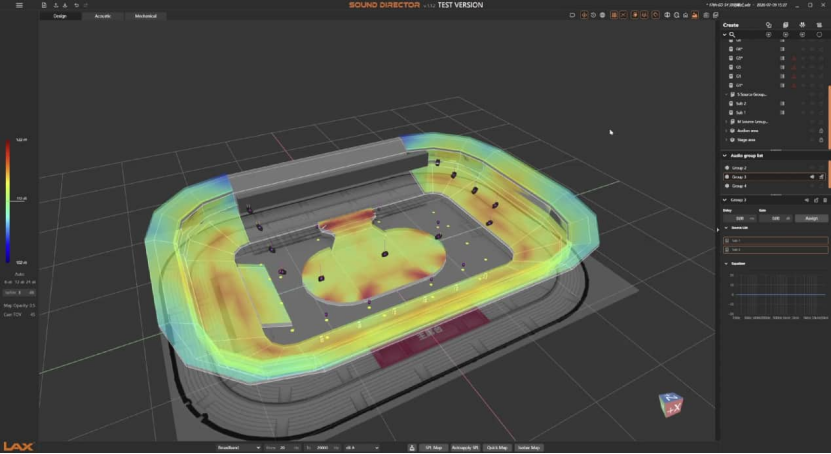Image resolution: width=831 pixels, height=454 pixels.
Task: Click the overlapping shapes icon beside Create
Action: coord(768,25)
